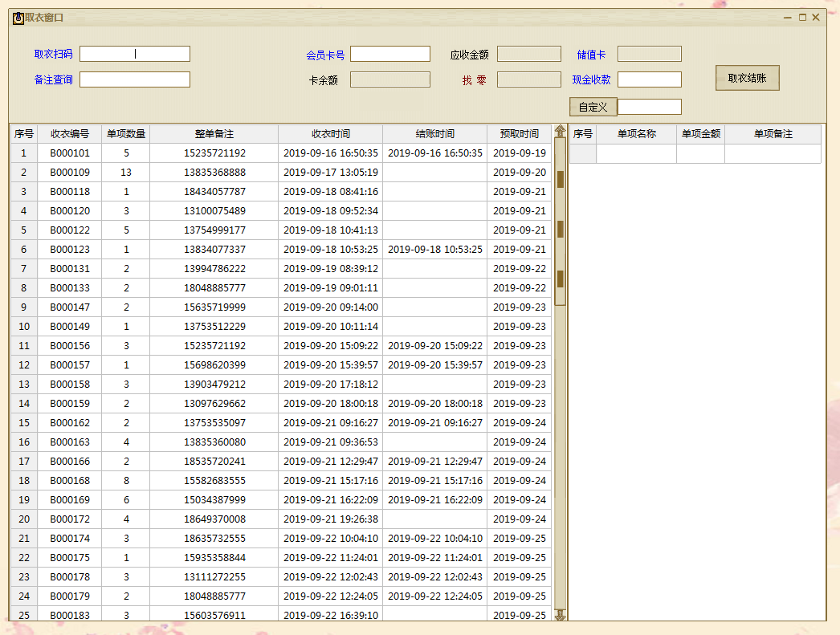This screenshot has width=840, height=635.
Task: Click remark number 13097629662
Action: [x=214, y=404]
